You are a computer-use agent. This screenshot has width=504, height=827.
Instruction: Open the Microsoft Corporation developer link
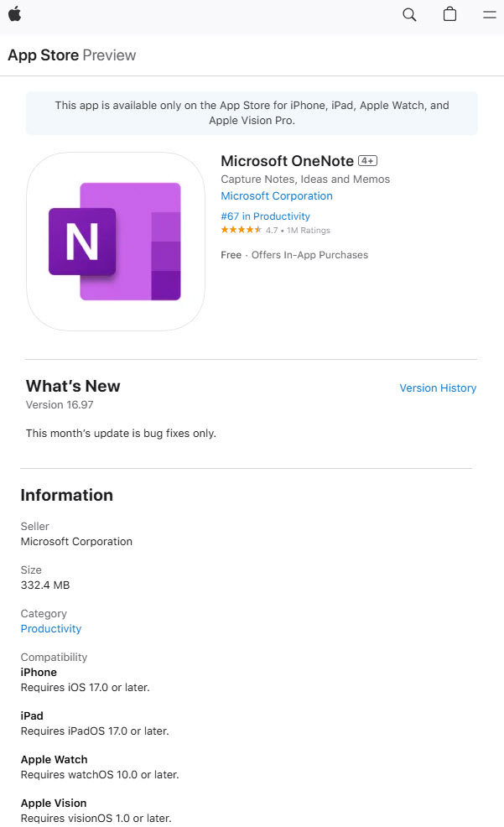pyautogui.click(x=276, y=195)
